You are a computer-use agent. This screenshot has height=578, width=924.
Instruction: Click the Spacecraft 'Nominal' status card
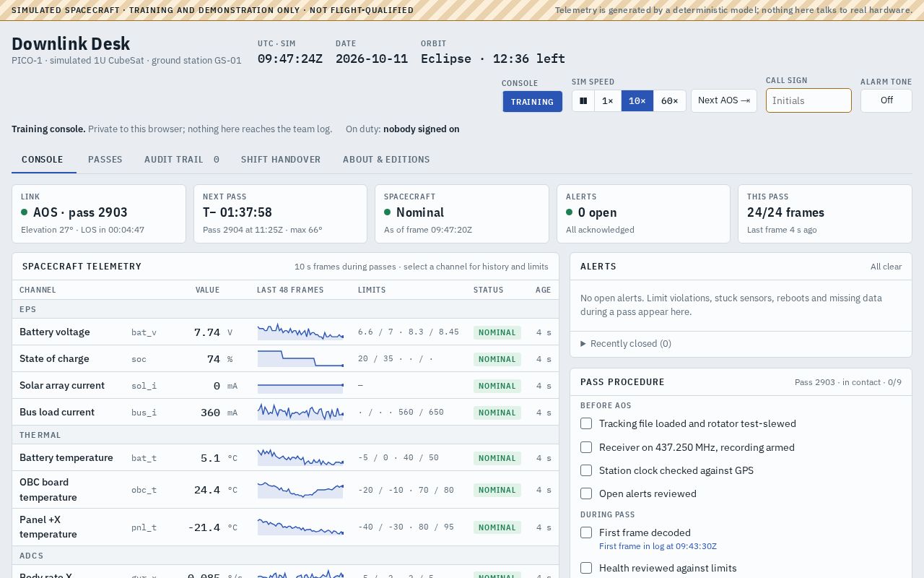tap(462, 214)
